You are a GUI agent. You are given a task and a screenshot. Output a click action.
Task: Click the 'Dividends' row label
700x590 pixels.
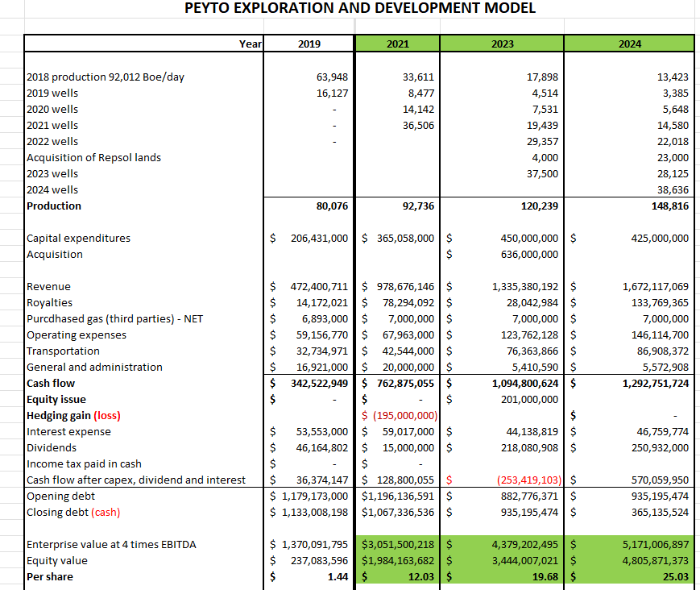click(x=52, y=447)
